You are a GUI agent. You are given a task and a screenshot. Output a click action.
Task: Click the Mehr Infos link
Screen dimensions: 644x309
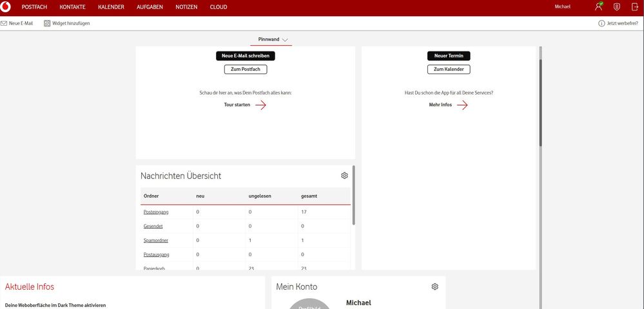440,105
